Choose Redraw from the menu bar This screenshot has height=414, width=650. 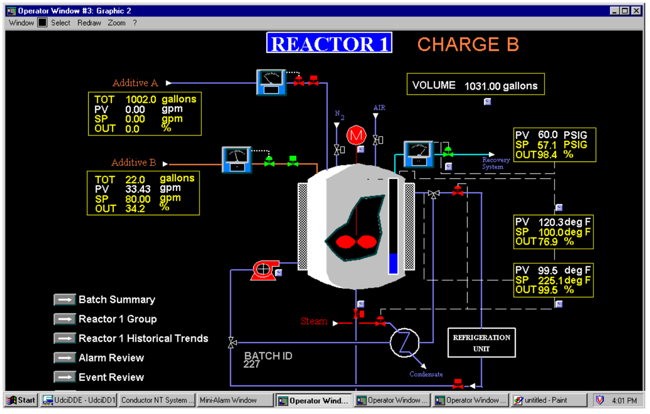89,23
